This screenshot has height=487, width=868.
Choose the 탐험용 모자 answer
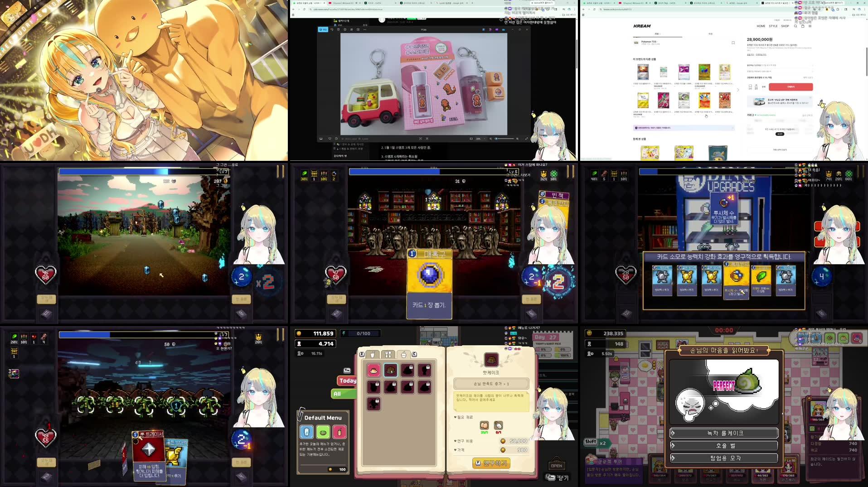click(724, 458)
